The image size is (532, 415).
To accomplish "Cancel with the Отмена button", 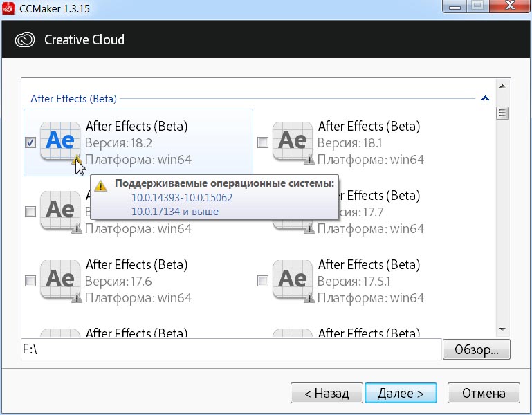I will [484, 393].
